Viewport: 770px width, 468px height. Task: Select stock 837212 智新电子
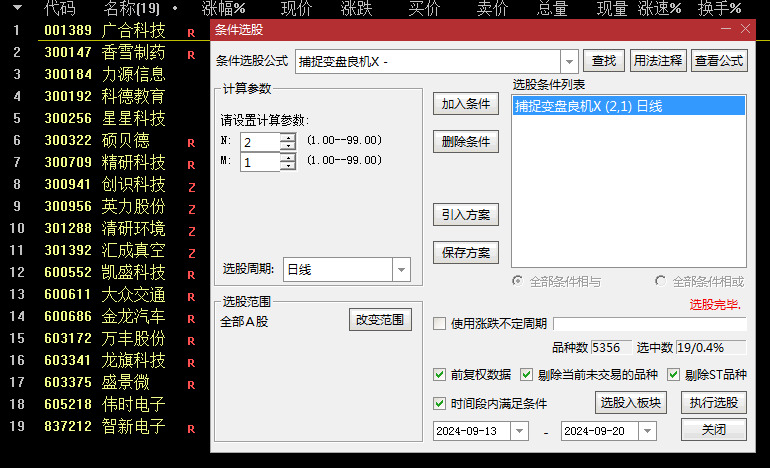(105, 426)
